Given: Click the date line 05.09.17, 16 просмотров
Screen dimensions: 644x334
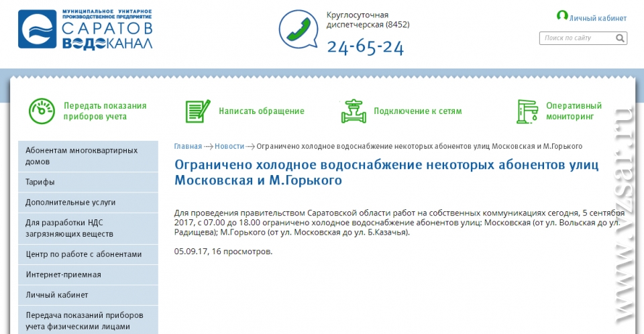Looking at the screenshot, I should (223, 252).
